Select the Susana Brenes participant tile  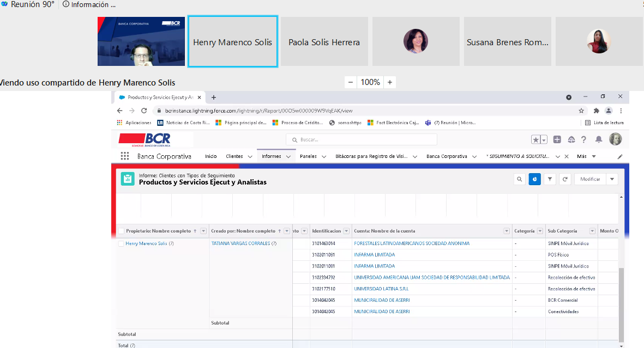coord(508,41)
